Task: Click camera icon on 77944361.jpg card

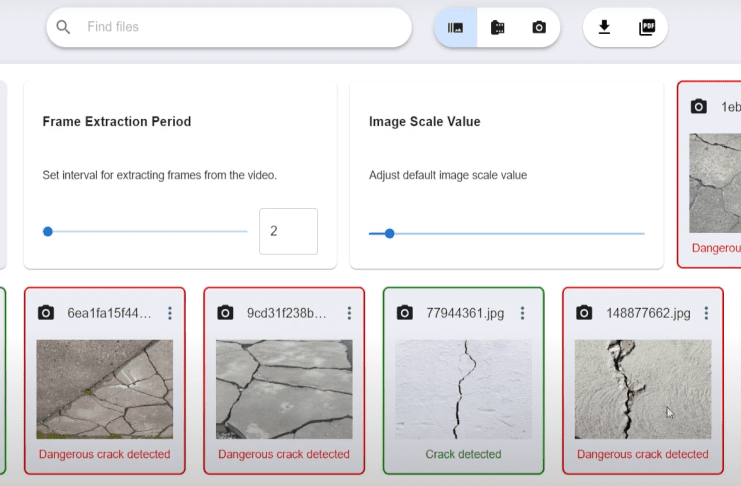Action: 404,313
